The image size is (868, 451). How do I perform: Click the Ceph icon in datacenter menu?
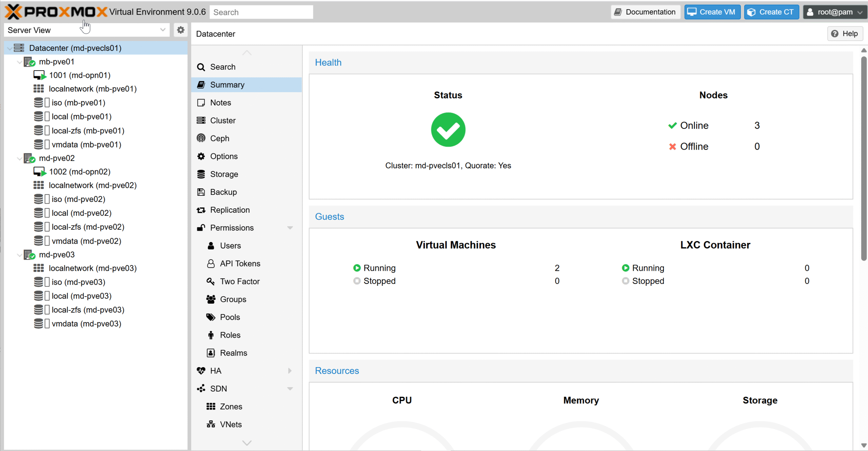click(x=201, y=138)
